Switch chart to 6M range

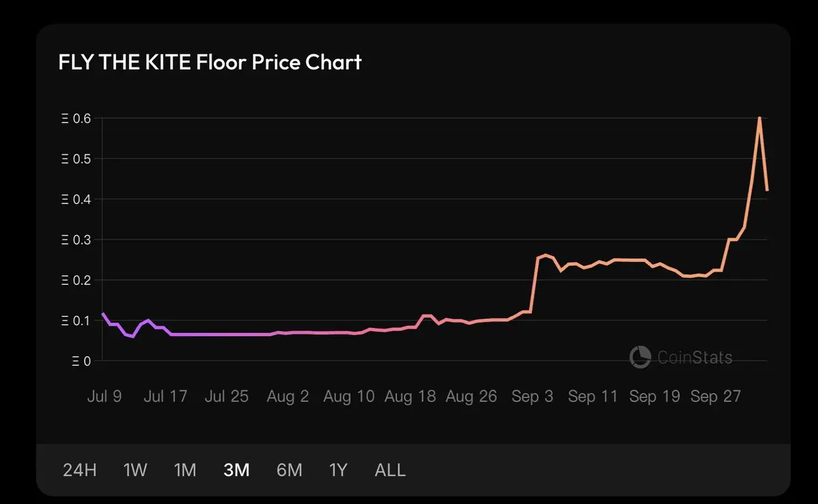click(x=289, y=470)
